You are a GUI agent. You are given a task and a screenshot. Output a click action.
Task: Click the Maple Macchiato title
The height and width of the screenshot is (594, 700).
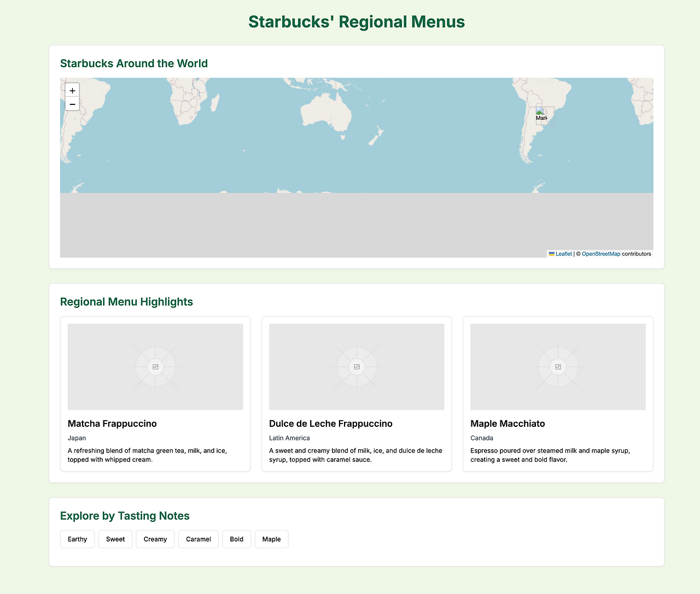507,424
